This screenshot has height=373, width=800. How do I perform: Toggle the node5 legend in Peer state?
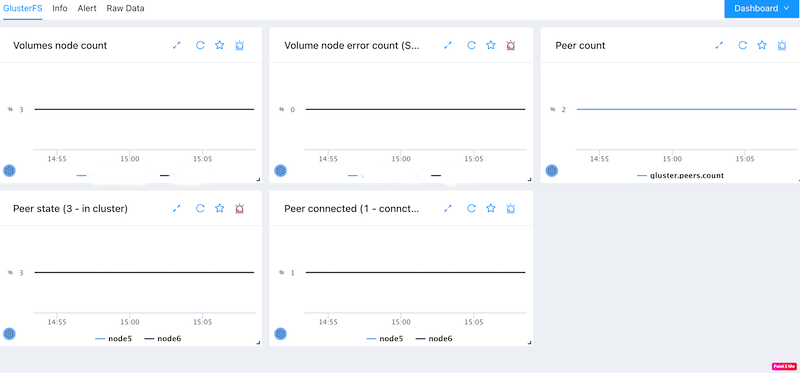[114, 338]
